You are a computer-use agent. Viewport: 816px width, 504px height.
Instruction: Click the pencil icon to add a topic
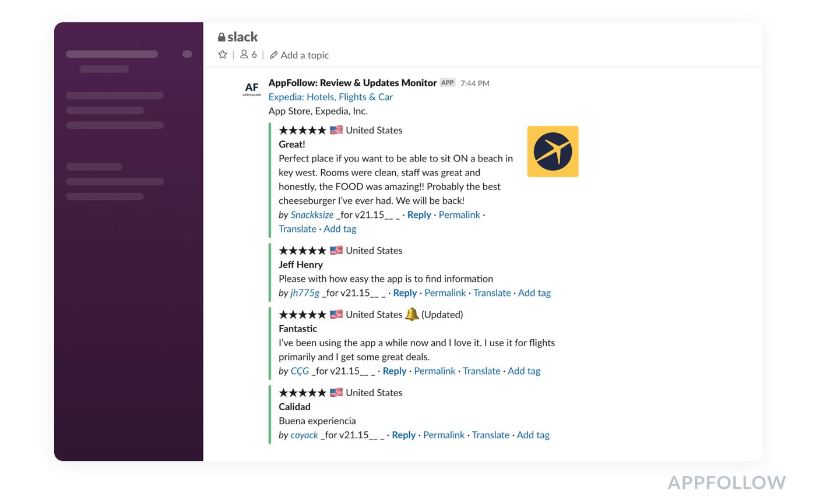click(273, 55)
